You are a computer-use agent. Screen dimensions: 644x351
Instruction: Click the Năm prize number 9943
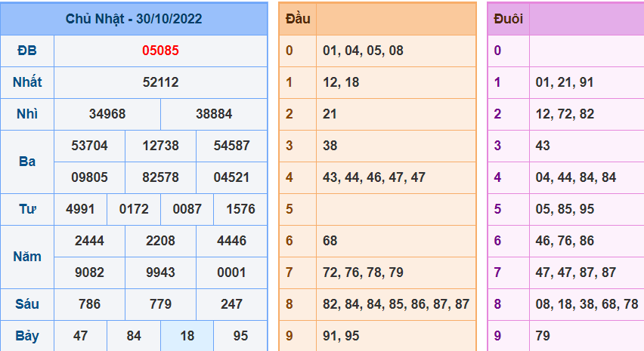pos(160,272)
